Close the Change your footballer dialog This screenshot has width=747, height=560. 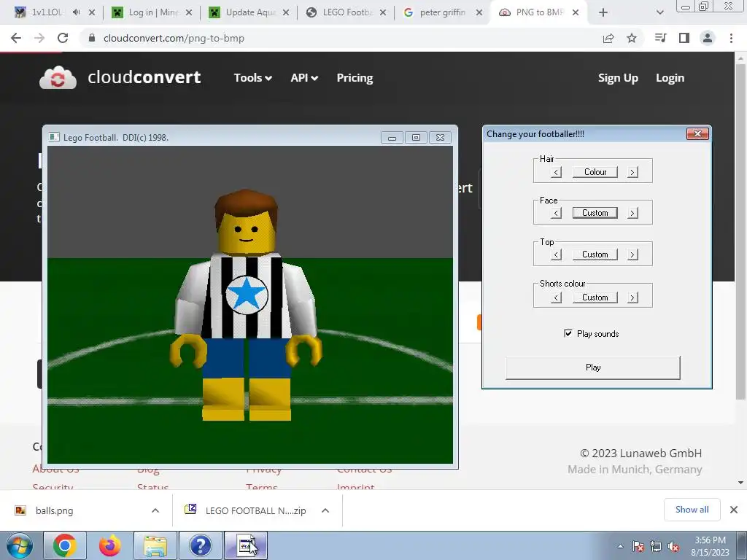tap(697, 134)
